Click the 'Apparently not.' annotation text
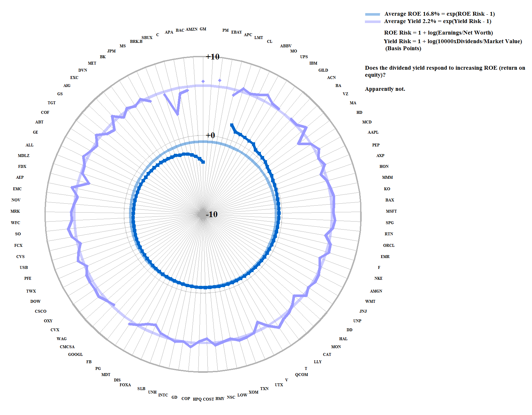 click(x=385, y=89)
